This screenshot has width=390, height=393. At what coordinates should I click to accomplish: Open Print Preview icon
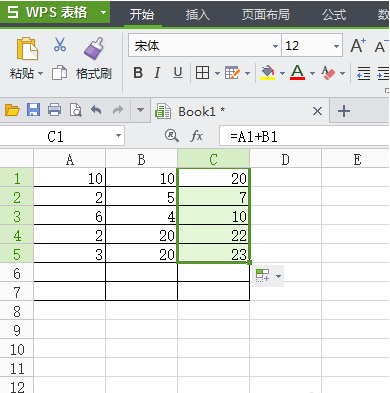tap(76, 110)
